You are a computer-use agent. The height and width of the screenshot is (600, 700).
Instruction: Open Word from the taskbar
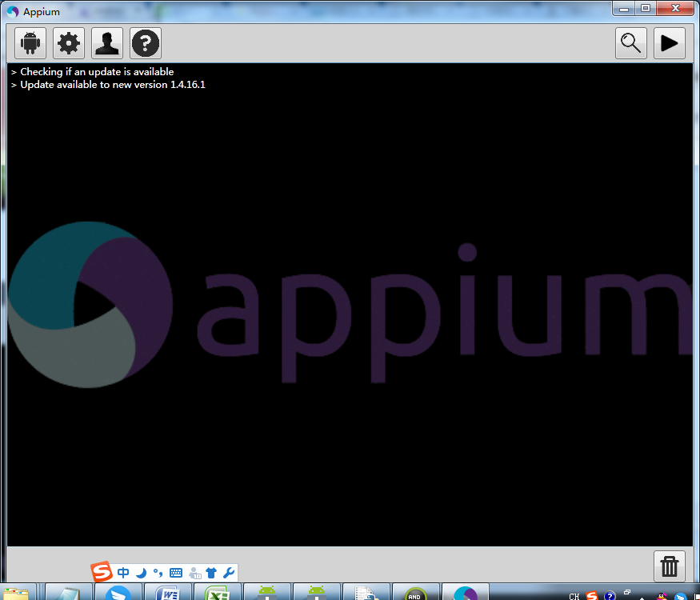tap(167, 593)
